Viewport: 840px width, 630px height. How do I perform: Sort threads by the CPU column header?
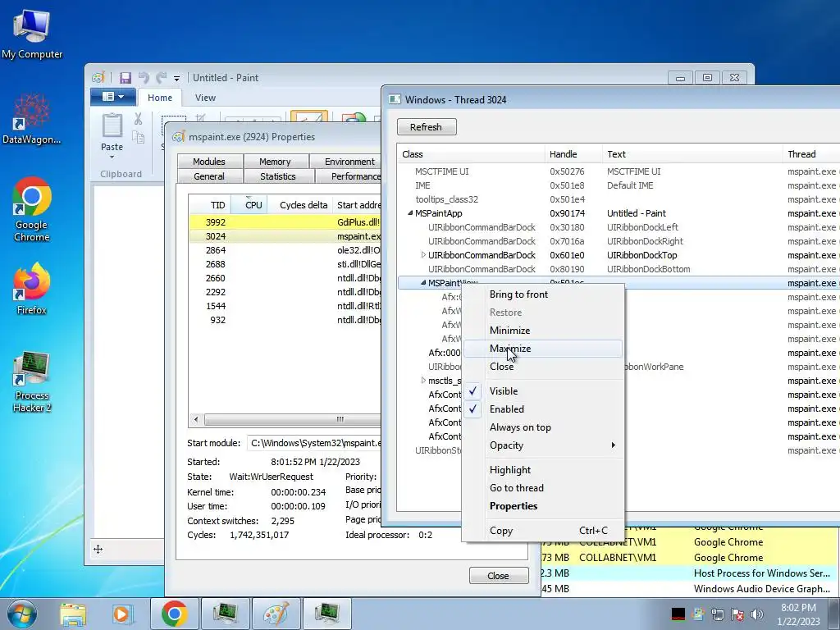click(248, 205)
